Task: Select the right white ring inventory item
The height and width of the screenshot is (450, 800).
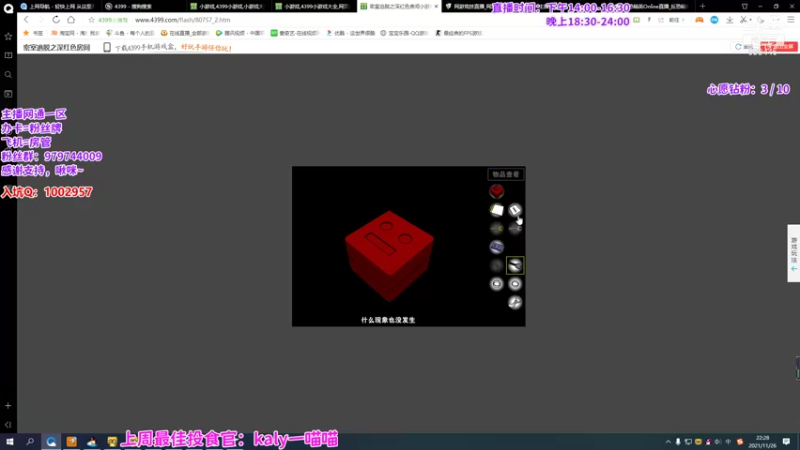Action: [515, 284]
